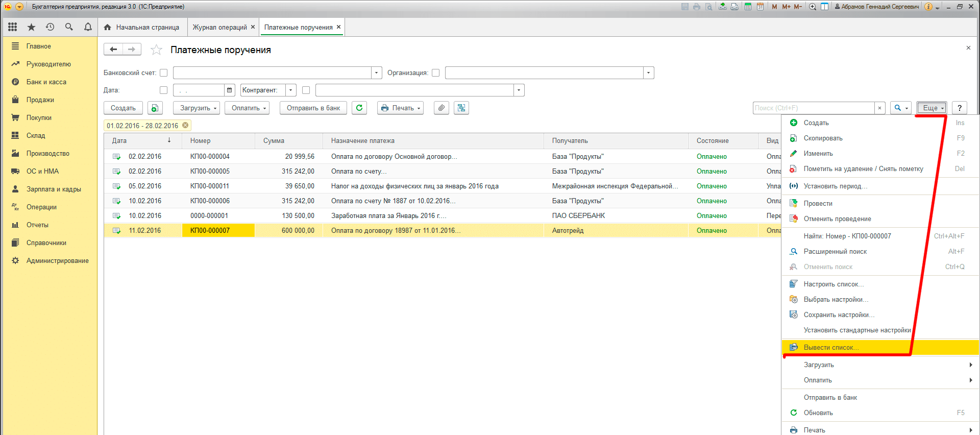Viewport: 980px width, 435px height.
Task: Add Платежные поручения to favorites star
Action: (x=156, y=50)
